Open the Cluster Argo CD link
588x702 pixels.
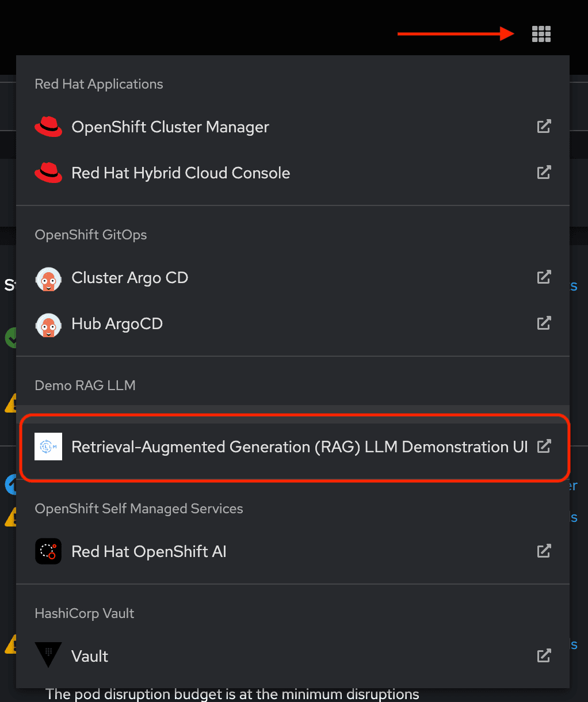[129, 278]
